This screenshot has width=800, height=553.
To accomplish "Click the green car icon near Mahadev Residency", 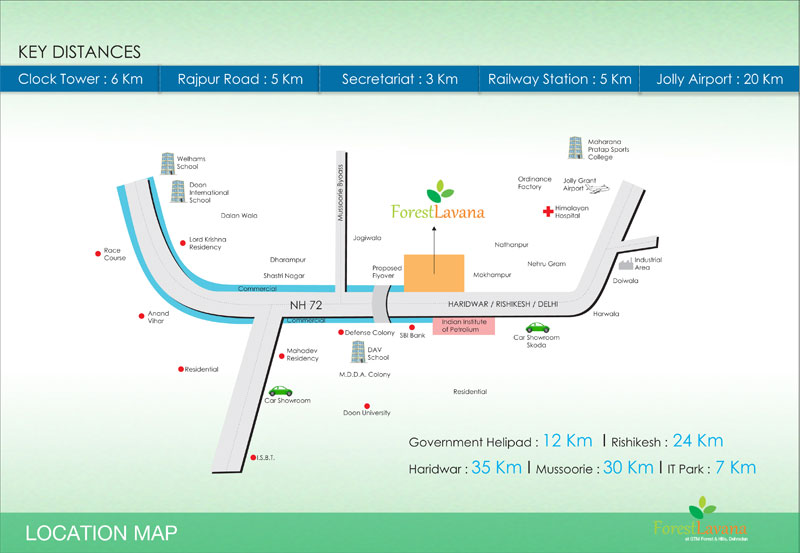I will 280,391.
